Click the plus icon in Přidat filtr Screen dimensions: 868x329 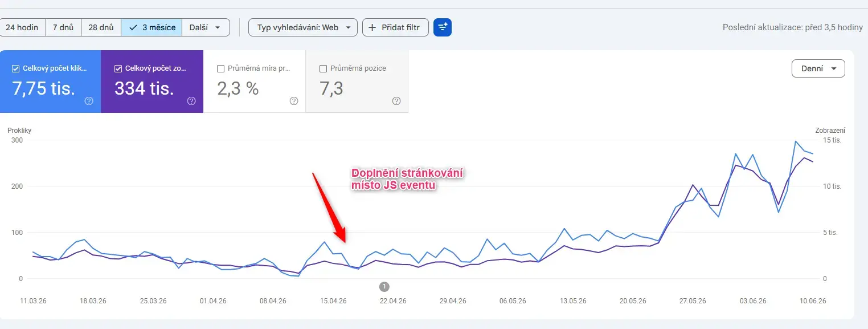pyautogui.click(x=372, y=27)
